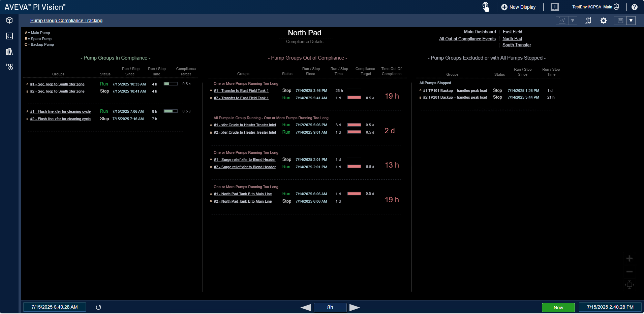Open the East Field navigation link
Viewport: 644px width, 314px height.
tap(512, 32)
